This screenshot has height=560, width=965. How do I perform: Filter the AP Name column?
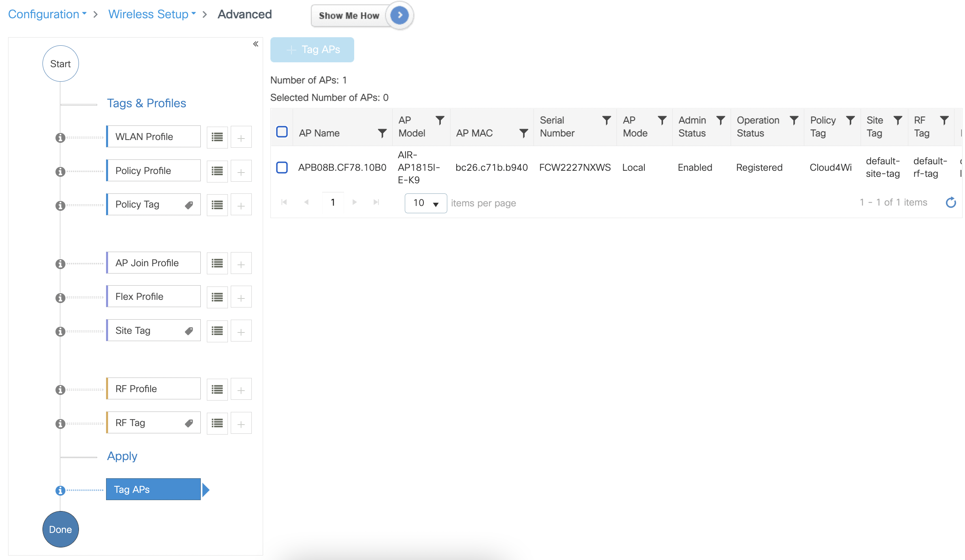382,133
